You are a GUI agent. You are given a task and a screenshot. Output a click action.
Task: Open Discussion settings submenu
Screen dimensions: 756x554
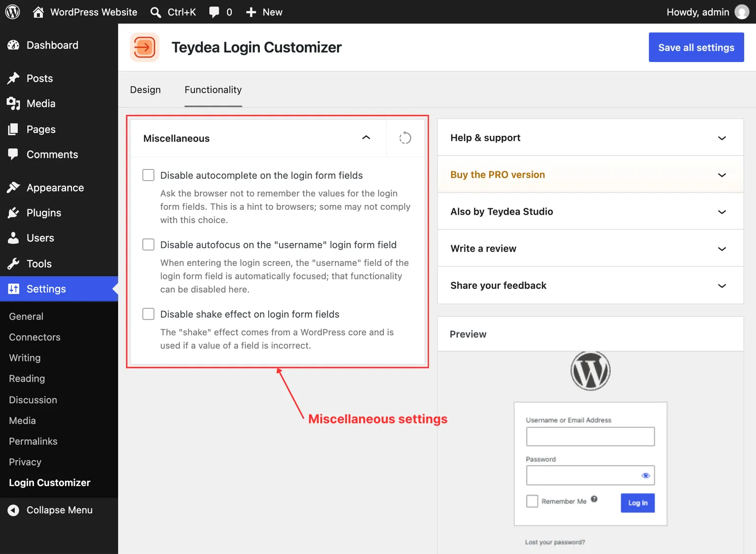coord(33,400)
